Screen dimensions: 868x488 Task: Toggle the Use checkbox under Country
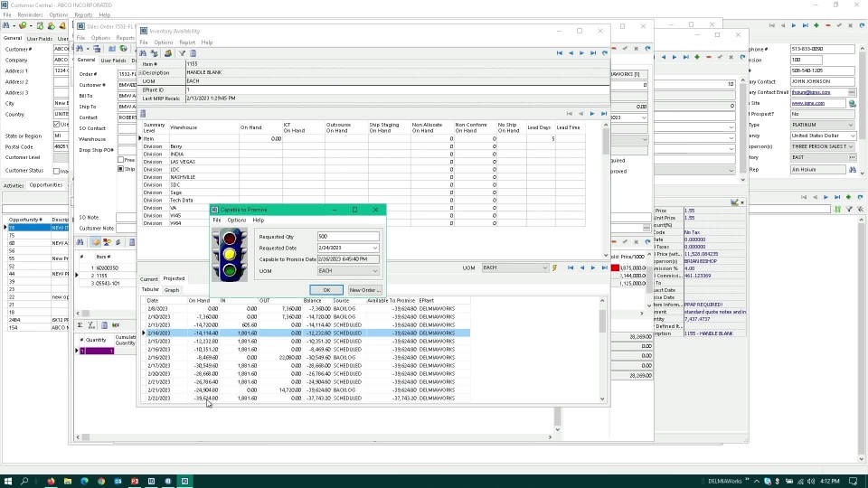[x=56, y=125]
